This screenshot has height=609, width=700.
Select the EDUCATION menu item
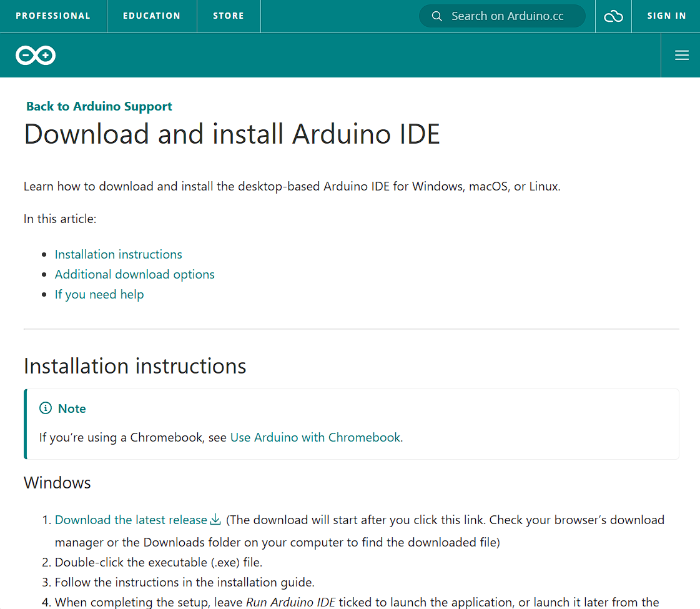pos(152,16)
